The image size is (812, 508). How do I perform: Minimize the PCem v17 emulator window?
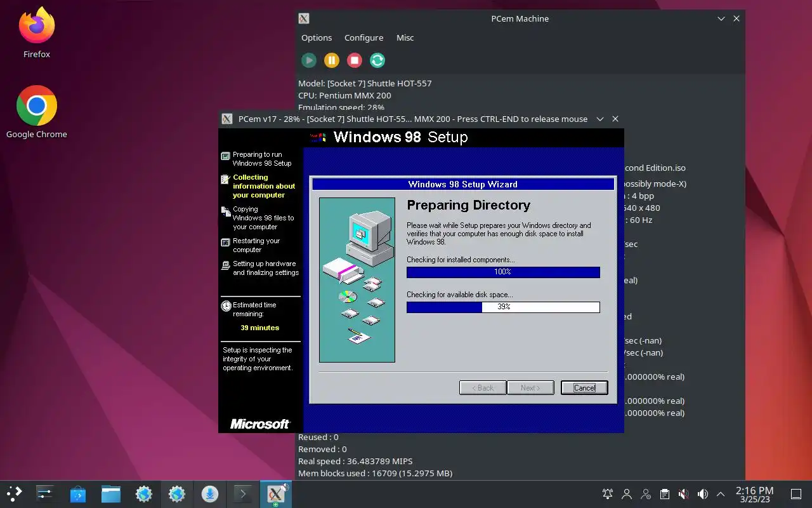599,119
